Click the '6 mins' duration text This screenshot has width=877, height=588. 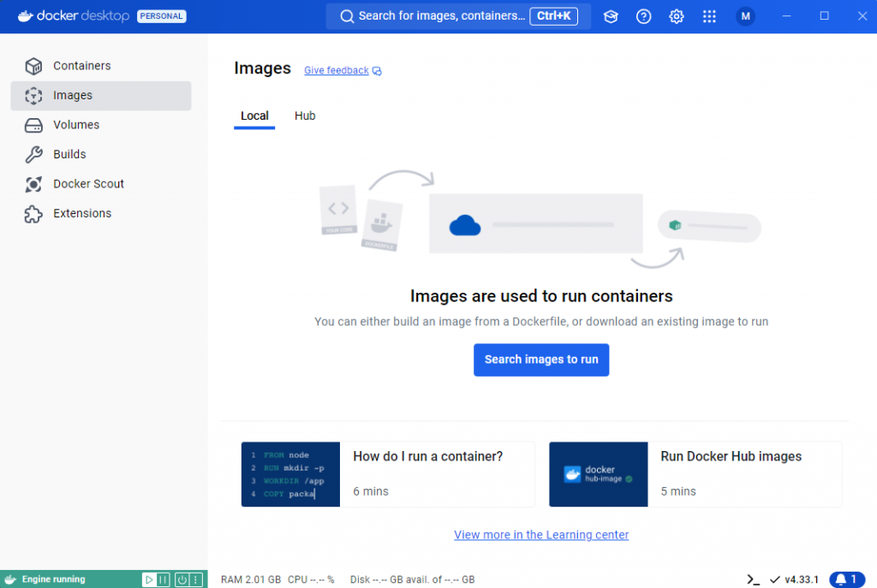[370, 491]
